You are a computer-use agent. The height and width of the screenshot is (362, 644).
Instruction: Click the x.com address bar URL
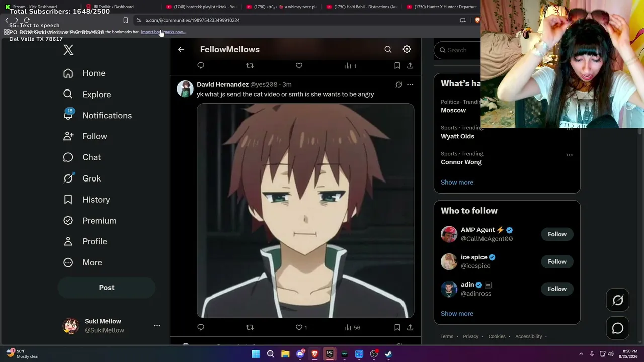click(x=193, y=20)
